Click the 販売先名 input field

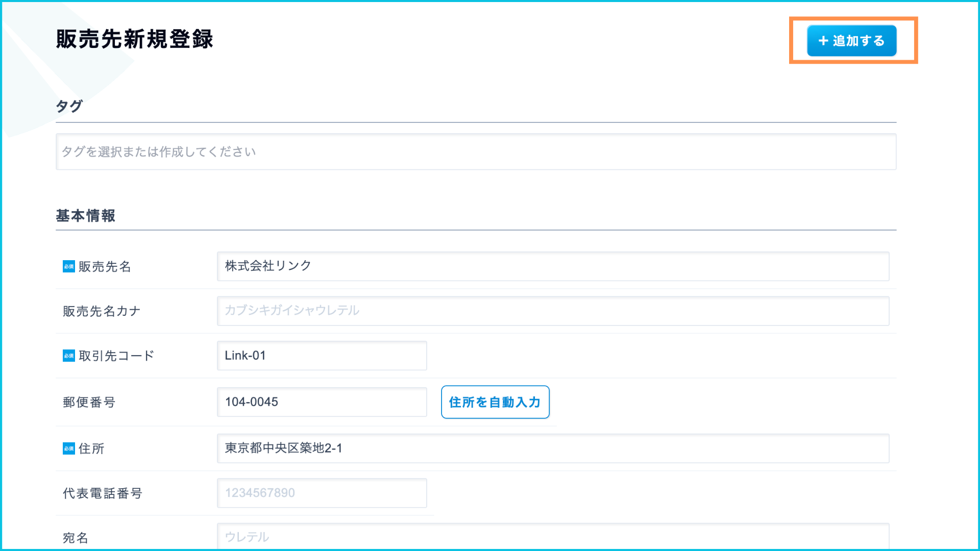553,266
